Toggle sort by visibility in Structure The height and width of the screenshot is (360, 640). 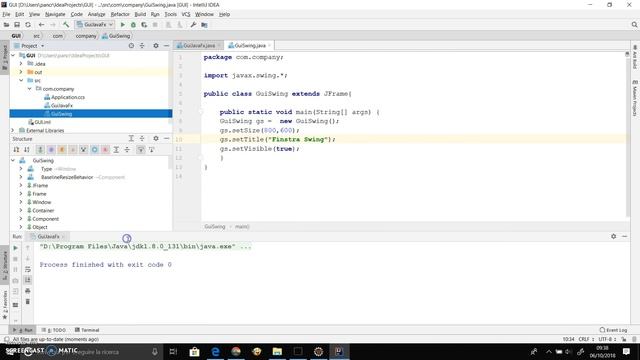tap(16, 150)
